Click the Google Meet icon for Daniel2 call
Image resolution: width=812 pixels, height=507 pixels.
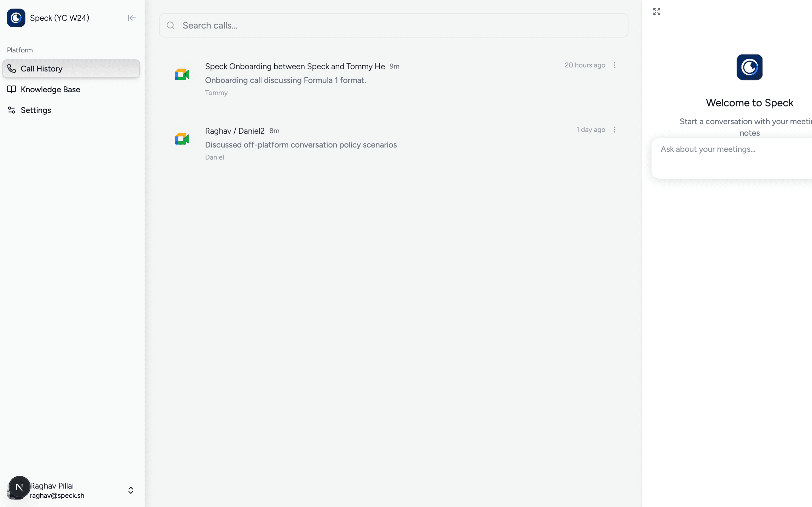(x=182, y=139)
